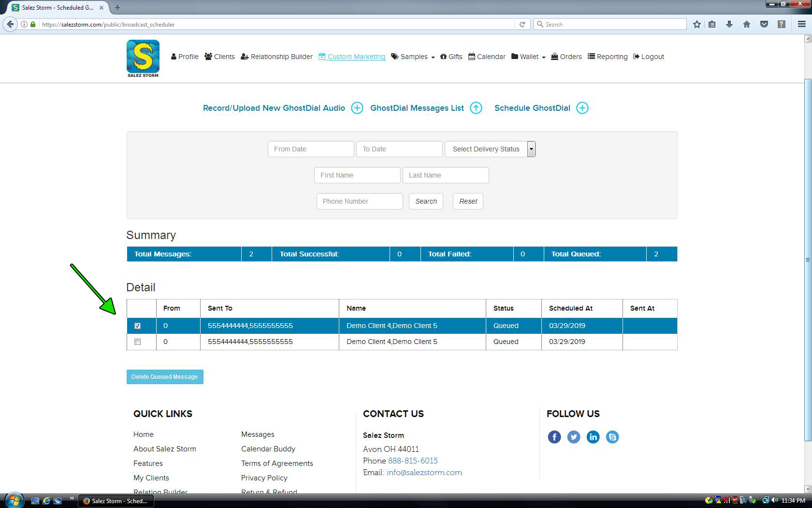Open the Samples dropdown menu
Screen dimensions: 812x508
tap(413, 57)
